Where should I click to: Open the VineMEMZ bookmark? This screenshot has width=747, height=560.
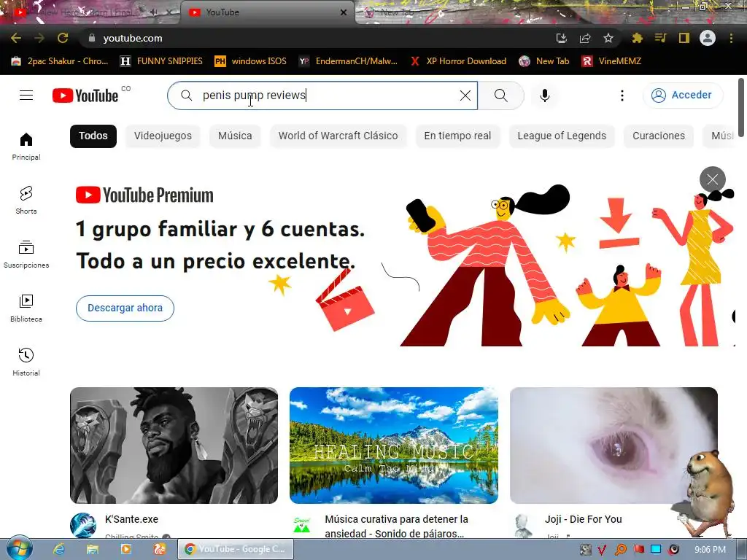[x=612, y=61]
